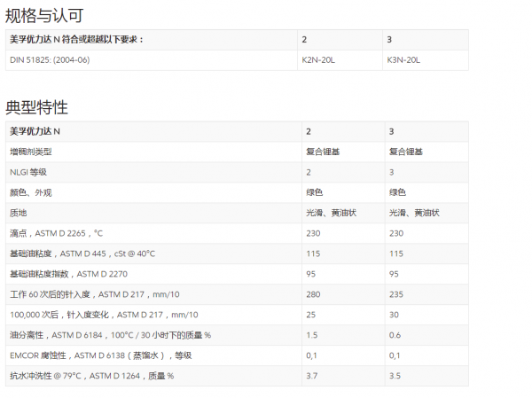
Task: Click the 质地 row label
Action: pos(19,213)
